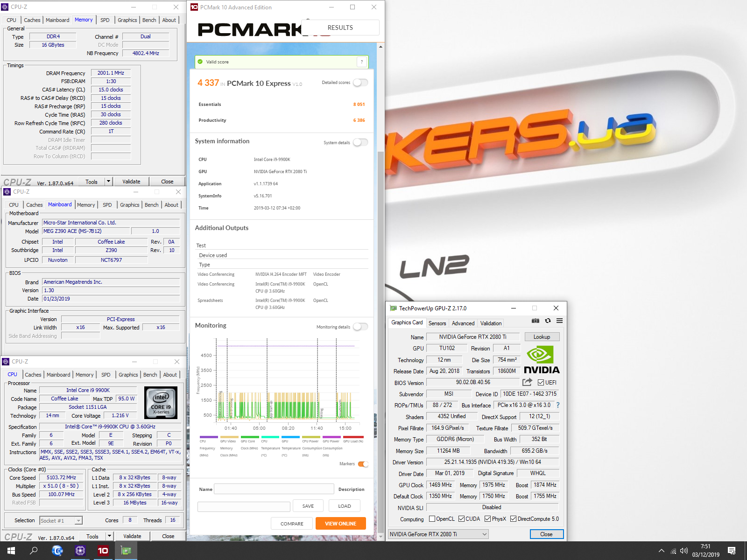Toggle the UEFI checkbox in GPU-Z
The width and height of the screenshot is (747, 560).
coord(541,383)
